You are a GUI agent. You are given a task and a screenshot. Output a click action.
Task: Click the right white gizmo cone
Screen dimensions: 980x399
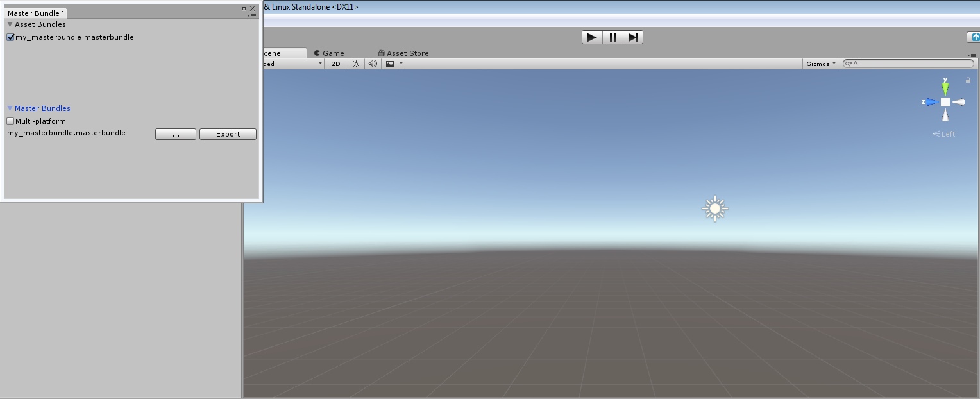click(x=958, y=102)
